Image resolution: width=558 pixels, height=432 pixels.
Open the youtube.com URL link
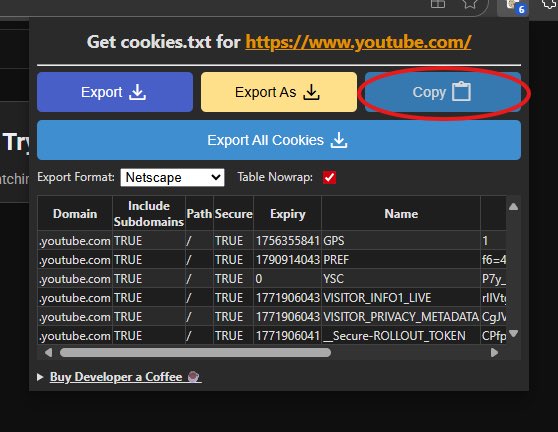pyautogui.click(x=358, y=42)
